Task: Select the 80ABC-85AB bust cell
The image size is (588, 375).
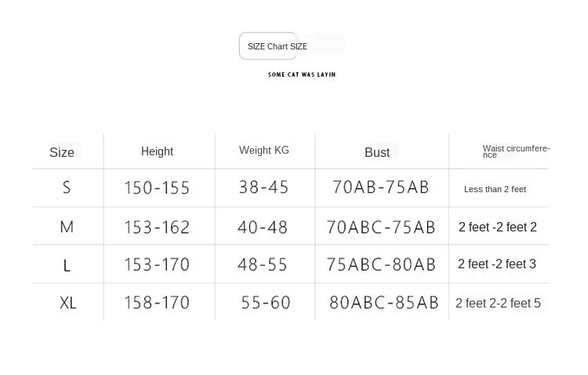Action: 383,303
